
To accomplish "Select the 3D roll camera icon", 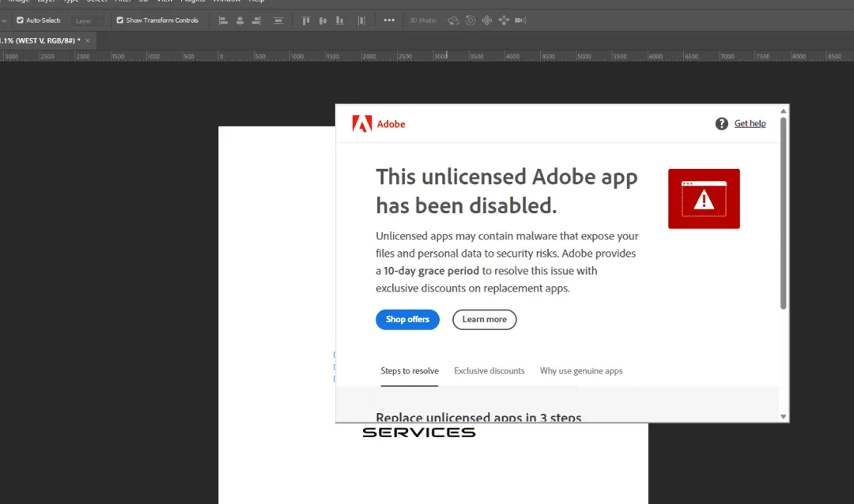I will pyautogui.click(x=470, y=21).
